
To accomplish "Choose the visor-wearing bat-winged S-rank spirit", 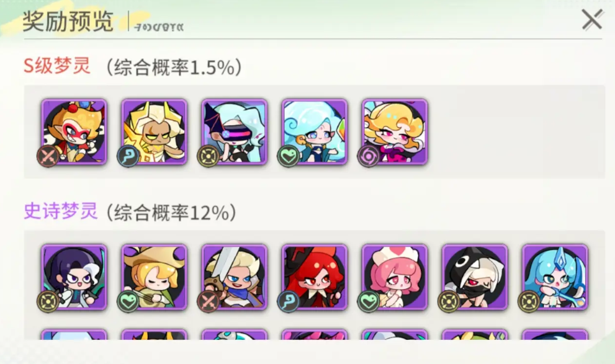I will [x=235, y=131].
